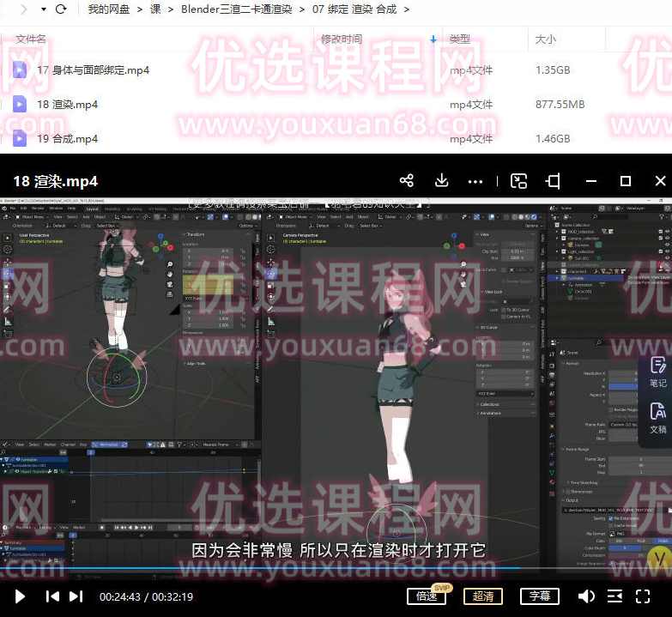Click the video icon of 17 身体与面部绑定.mp4
Image resolution: width=672 pixels, height=617 pixels.
(19, 70)
